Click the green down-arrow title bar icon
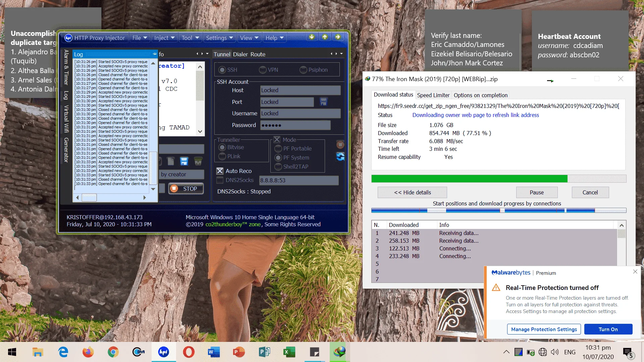This screenshot has width=644, height=362. [x=312, y=37]
